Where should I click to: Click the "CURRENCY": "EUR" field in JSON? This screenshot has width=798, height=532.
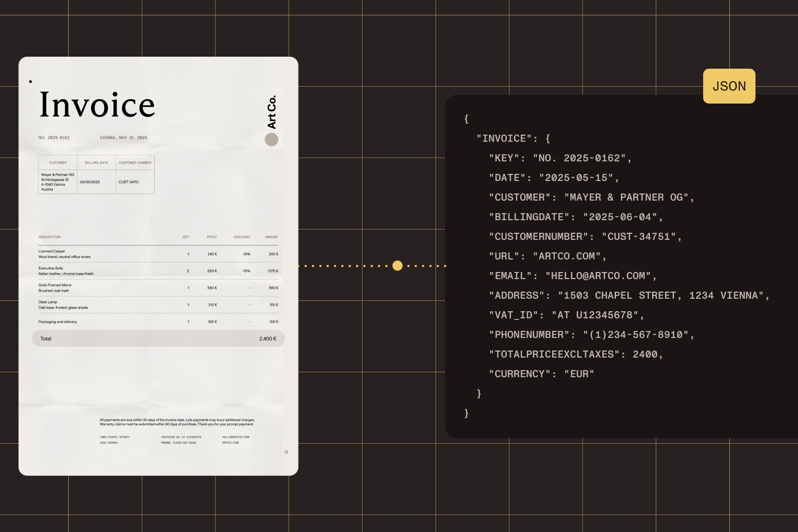542,373
